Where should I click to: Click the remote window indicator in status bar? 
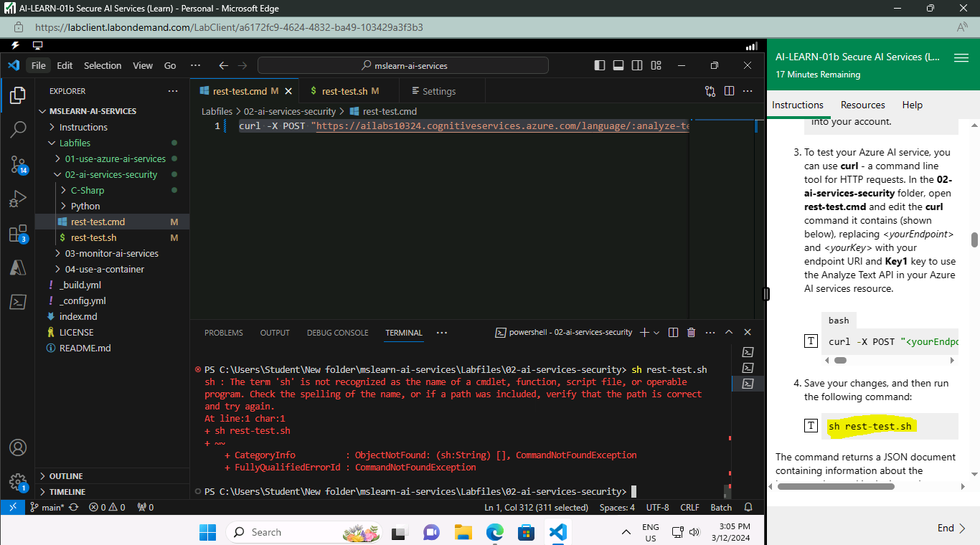pyautogui.click(x=12, y=507)
